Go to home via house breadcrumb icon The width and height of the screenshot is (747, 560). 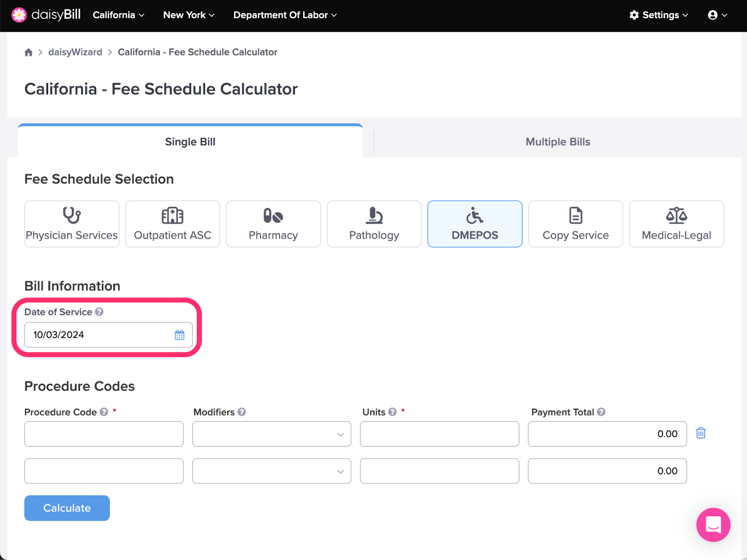28,52
